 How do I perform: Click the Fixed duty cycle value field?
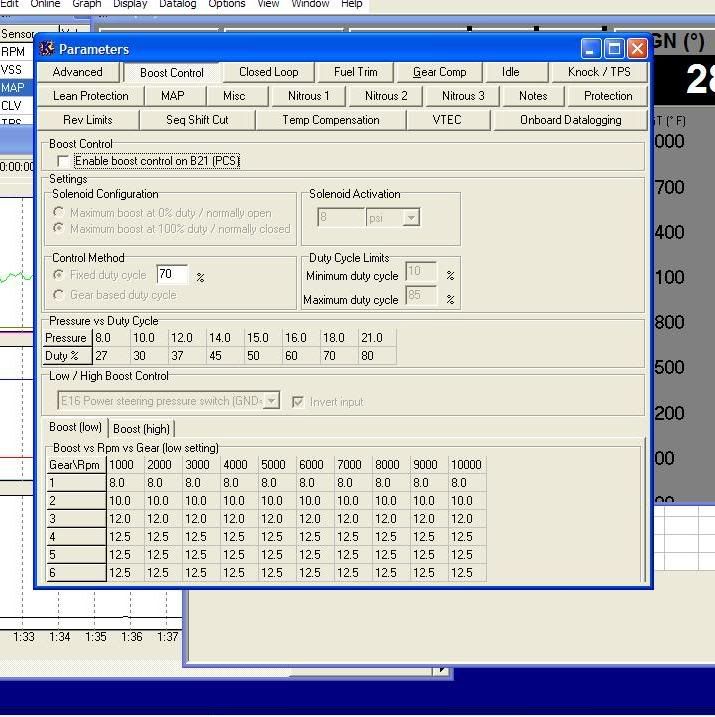pyautogui.click(x=171, y=275)
